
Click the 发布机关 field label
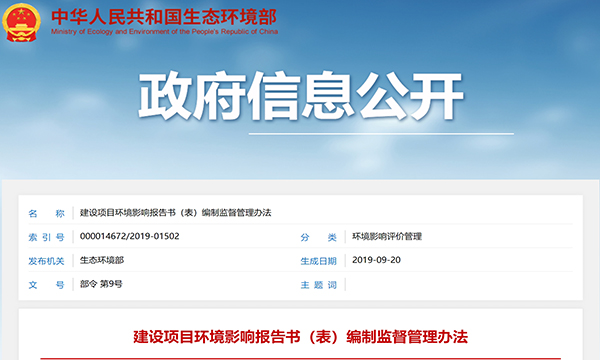(46, 261)
